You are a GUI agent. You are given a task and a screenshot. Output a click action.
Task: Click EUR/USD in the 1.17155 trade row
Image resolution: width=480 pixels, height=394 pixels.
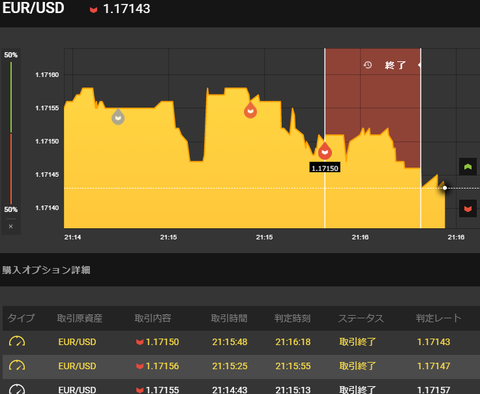[x=77, y=390]
